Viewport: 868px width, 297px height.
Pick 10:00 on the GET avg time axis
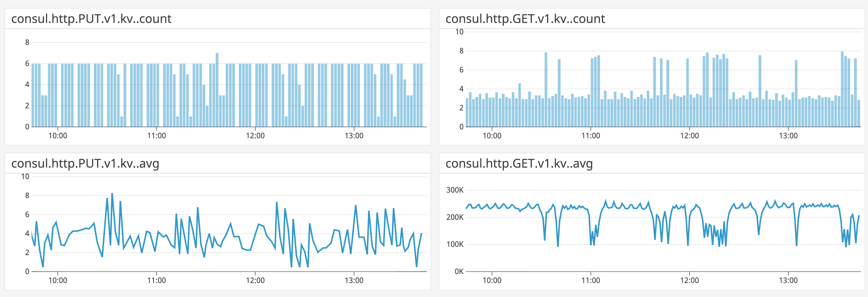[492, 281]
